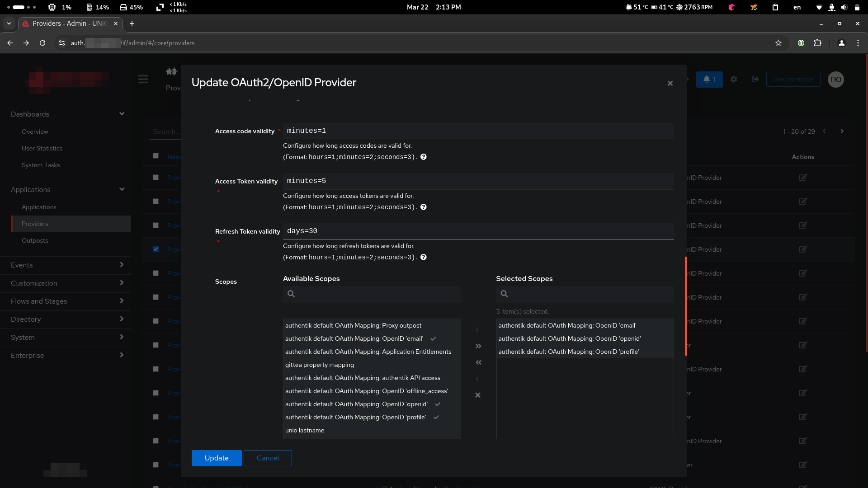Open the Outposts sidebar item
The image size is (868, 488).
[35, 240]
